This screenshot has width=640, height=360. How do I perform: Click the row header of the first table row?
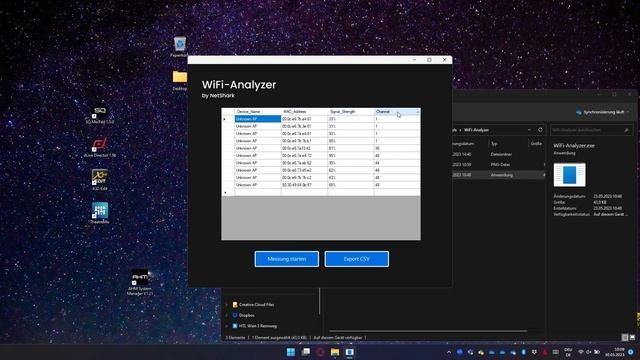click(228, 119)
